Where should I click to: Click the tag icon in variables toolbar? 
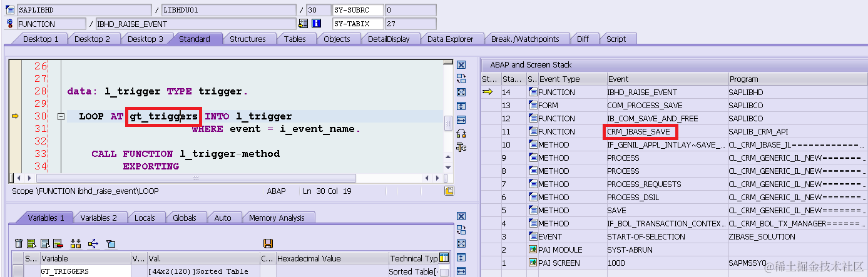[x=111, y=243]
